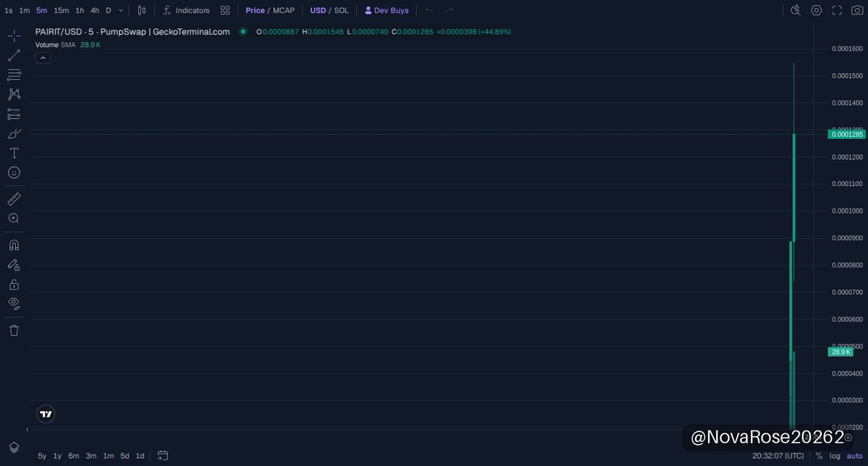This screenshot has width=868, height=466.
Task: Open the candlestick chart type selector
Action: pos(142,10)
